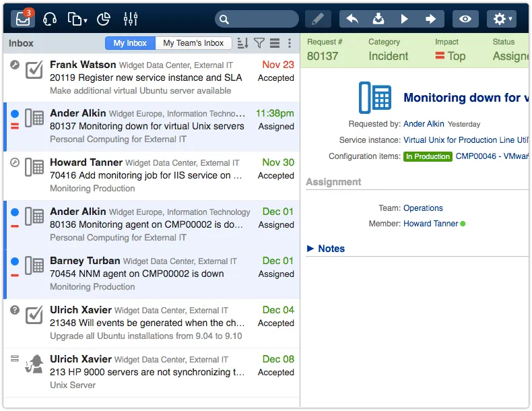The height and width of the screenshot is (411, 532).
Task: Click the lines icon beside 213 row
Action: pyautogui.click(x=15, y=358)
